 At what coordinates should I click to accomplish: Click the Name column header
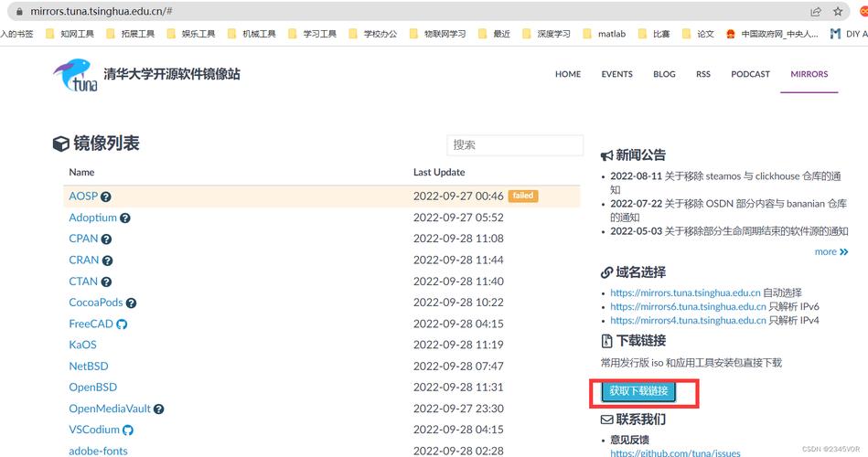(x=81, y=172)
